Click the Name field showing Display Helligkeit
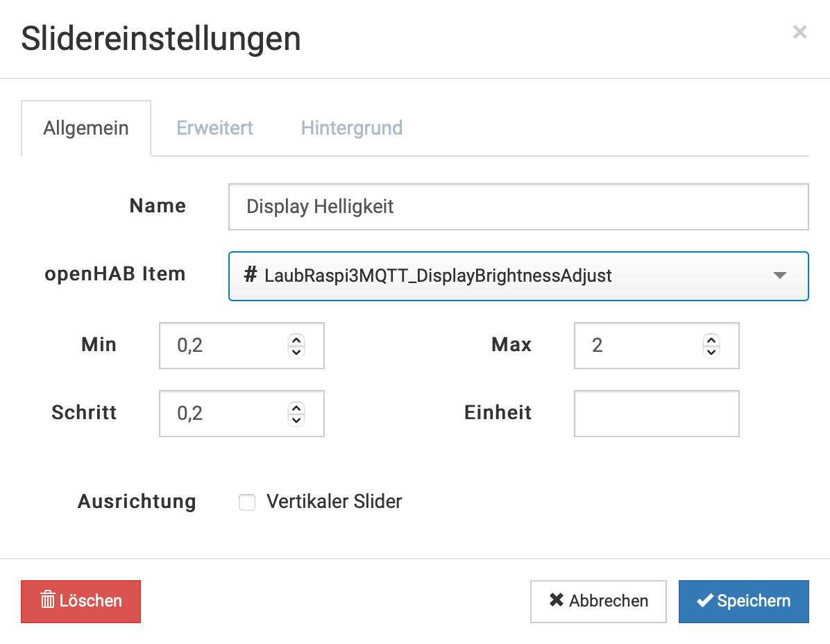Viewport: 830px width, 644px height. 518,207
